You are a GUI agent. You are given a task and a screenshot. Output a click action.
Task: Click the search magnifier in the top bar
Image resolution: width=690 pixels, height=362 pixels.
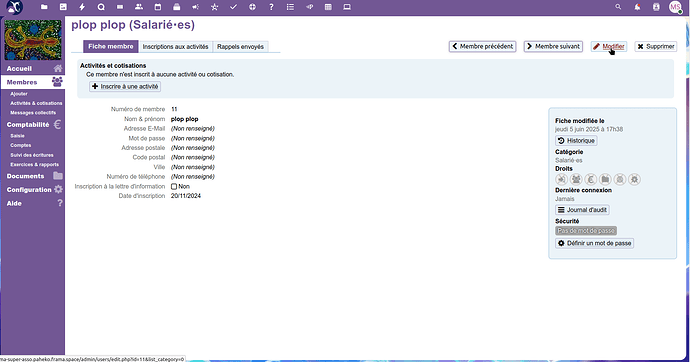[x=618, y=7]
